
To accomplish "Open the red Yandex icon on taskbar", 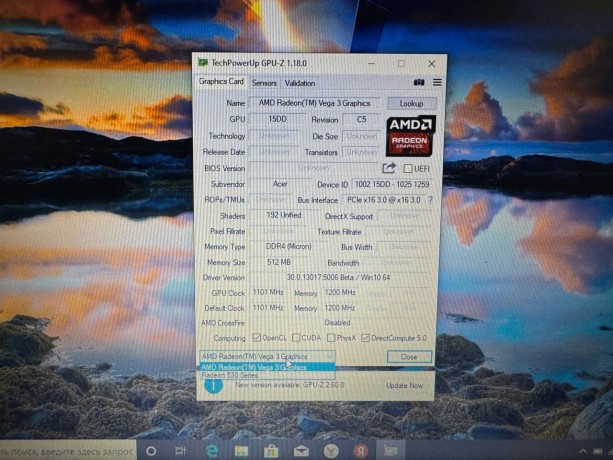I will coord(361,451).
